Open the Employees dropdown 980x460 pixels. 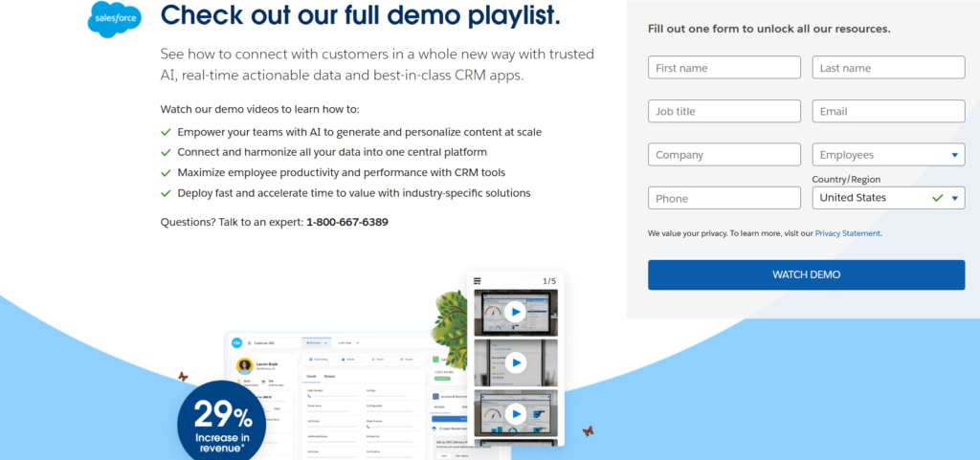point(888,154)
